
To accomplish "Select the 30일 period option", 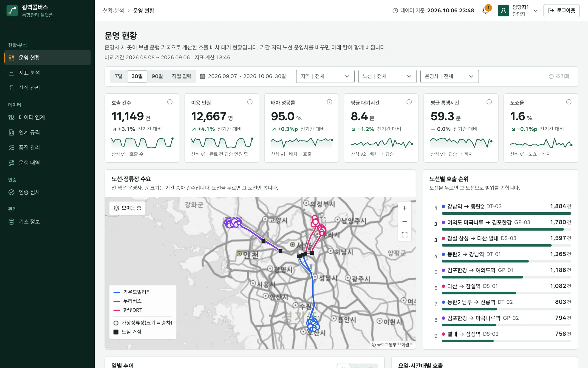I will point(137,76).
